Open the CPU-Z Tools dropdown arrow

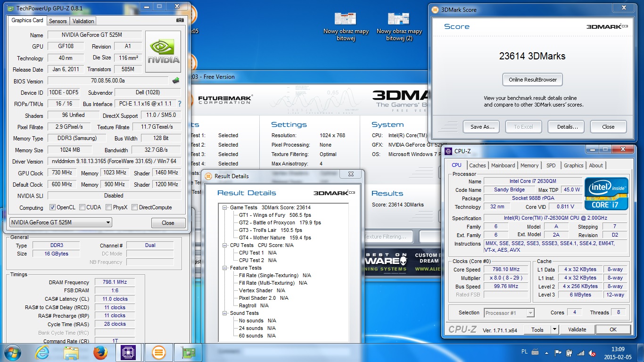(x=554, y=329)
